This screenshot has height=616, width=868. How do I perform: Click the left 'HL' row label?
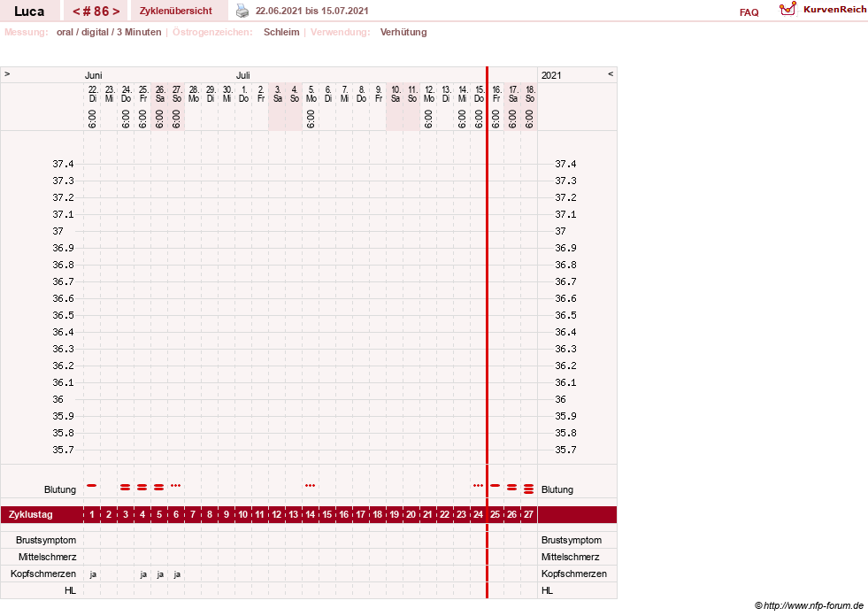click(70, 590)
